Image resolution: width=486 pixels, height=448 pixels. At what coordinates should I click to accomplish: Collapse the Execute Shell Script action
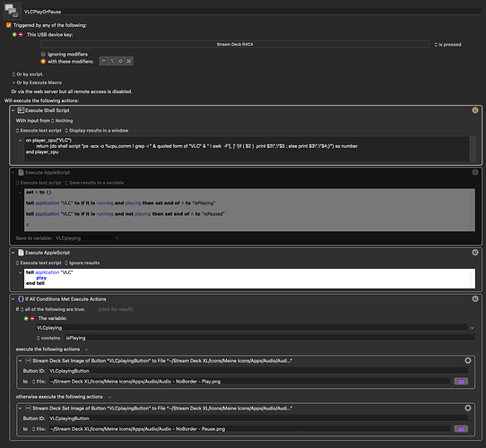(x=13, y=110)
